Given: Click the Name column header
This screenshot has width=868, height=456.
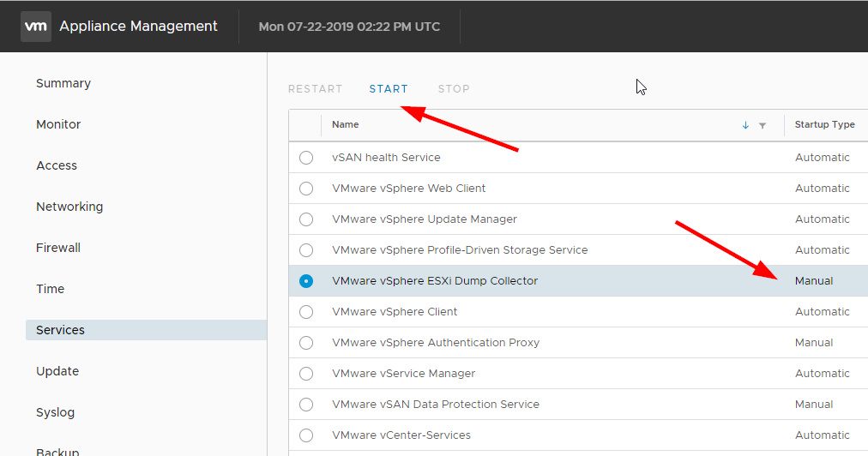Looking at the screenshot, I should [x=346, y=124].
